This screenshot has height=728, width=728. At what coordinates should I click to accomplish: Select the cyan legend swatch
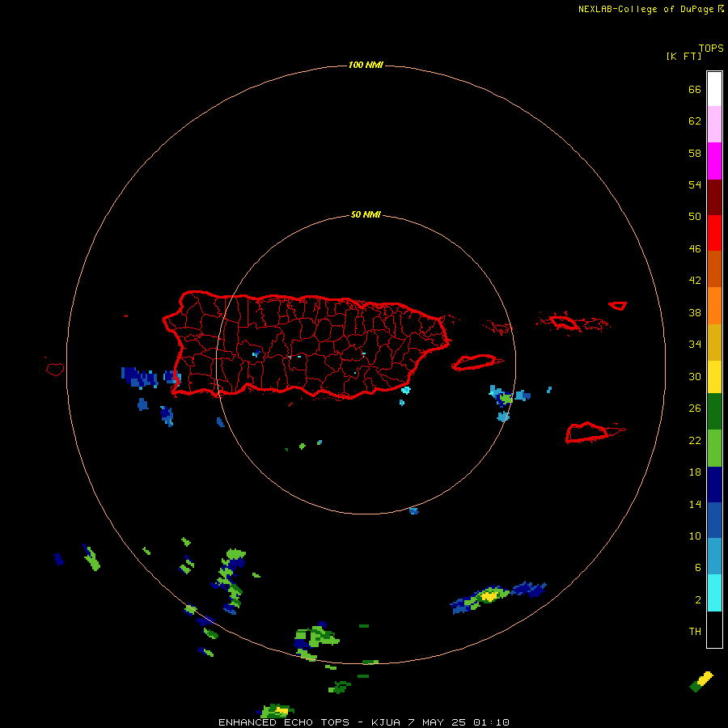click(714, 593)
